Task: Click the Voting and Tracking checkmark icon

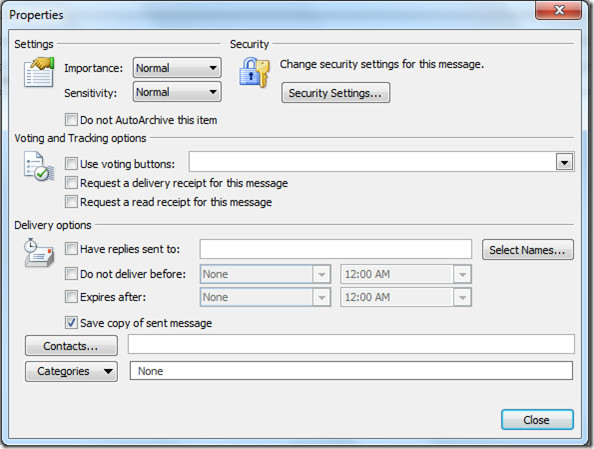Action: (x=39, y=166)
